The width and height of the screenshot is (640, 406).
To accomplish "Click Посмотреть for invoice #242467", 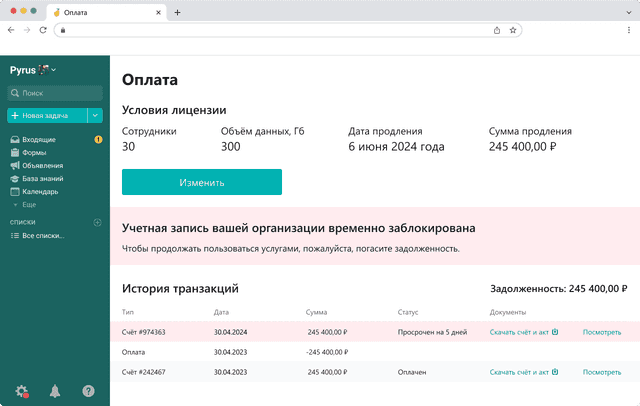I will (x=602, y=372).
